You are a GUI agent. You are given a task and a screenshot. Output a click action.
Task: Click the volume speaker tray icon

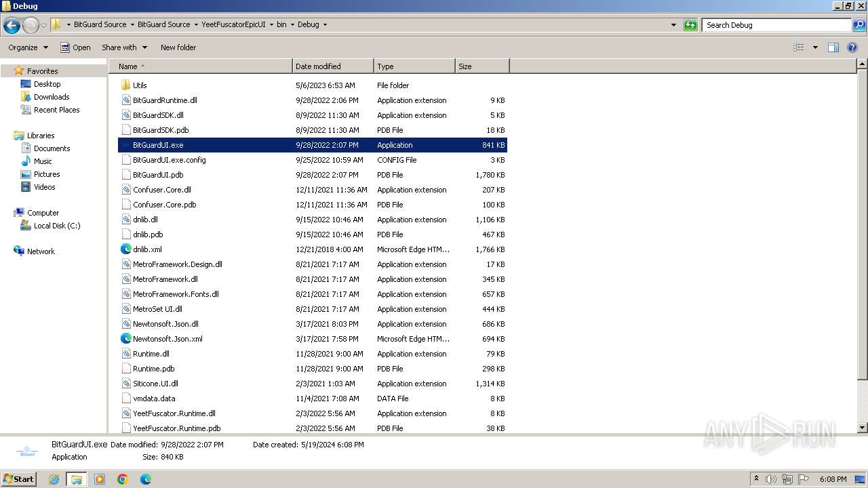(772, 479)
